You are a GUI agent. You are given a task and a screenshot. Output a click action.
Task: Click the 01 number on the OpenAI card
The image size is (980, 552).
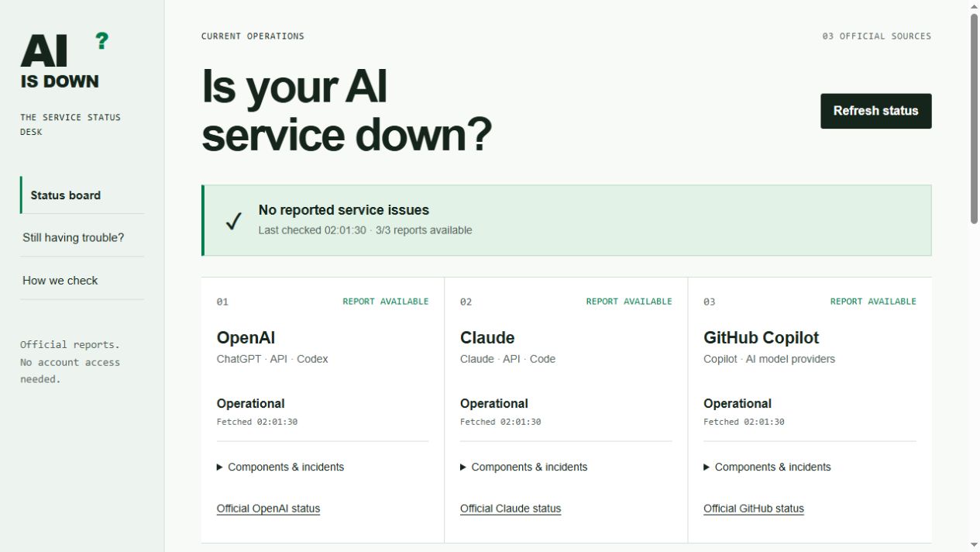point(222,302)
